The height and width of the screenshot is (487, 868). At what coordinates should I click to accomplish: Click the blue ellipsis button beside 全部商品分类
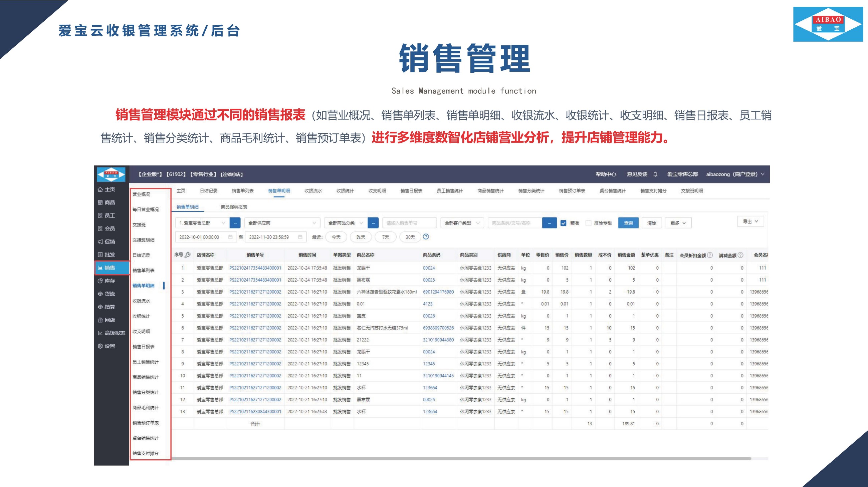pyautogui.click(x=373, y=223)
